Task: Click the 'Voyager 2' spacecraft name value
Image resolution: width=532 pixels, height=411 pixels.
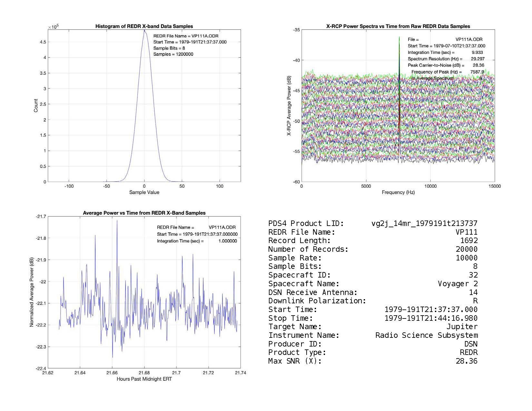Action: pos(458,284)
